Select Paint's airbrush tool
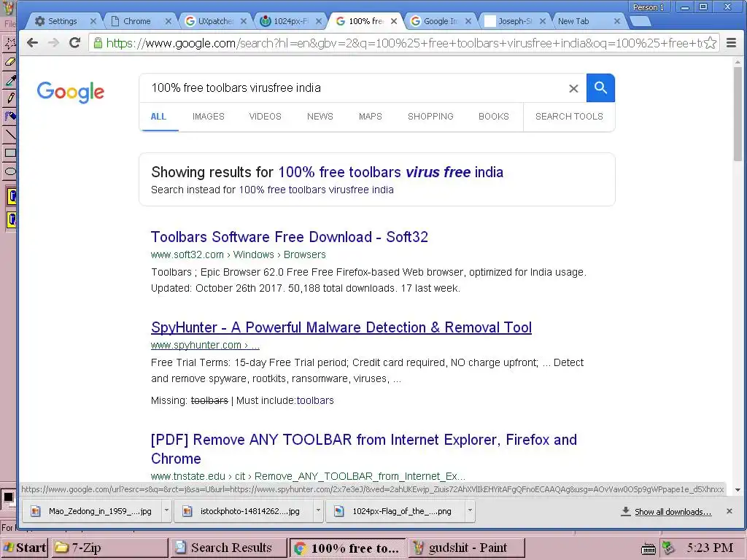 tap(10, 116)
